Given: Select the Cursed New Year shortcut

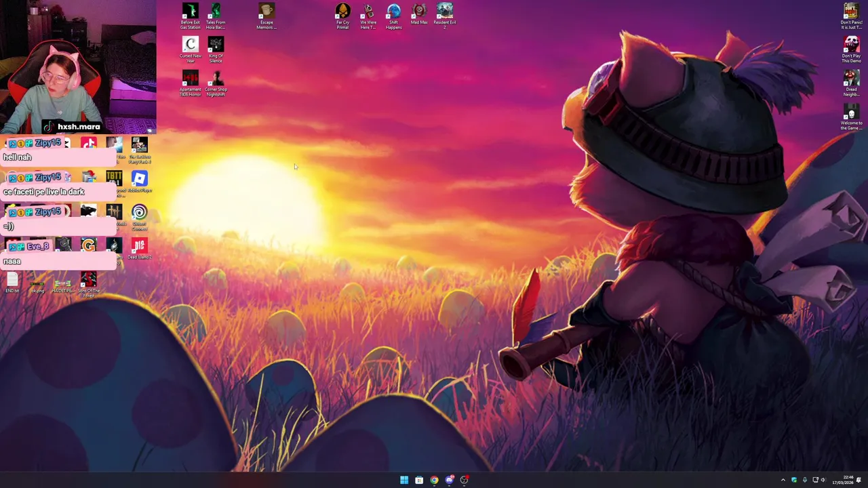Looking at the screenshot, I should [191, 50].
